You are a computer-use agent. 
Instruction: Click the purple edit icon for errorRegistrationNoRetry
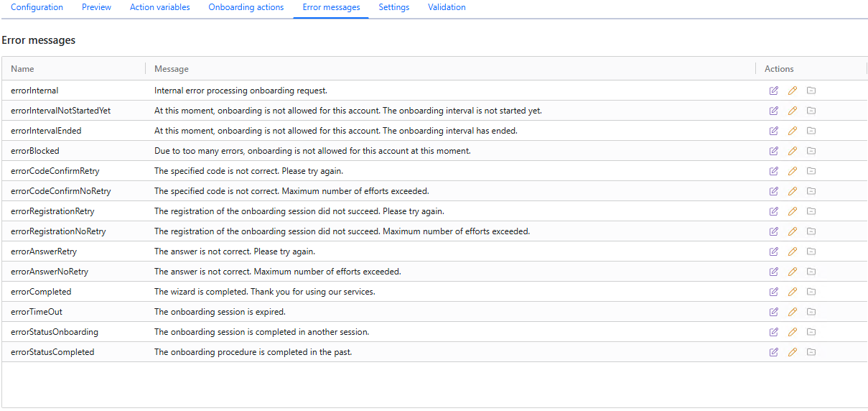(774, 231)
